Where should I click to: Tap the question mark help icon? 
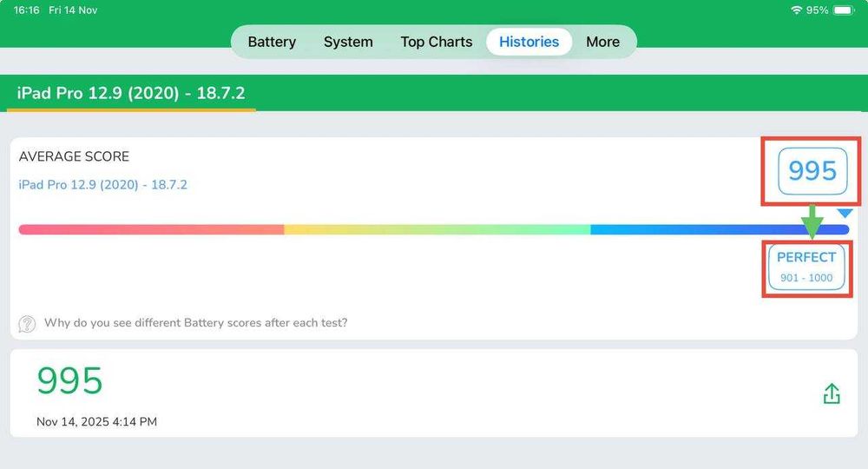click(x=27, y=324)
